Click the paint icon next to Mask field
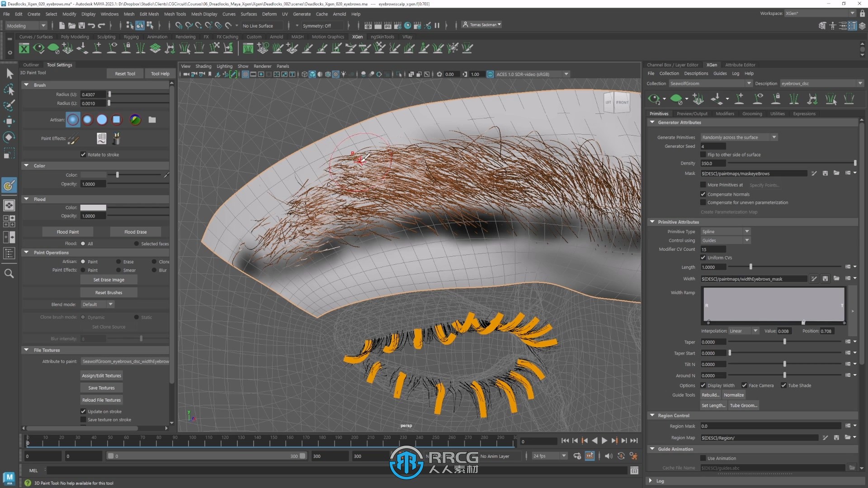868x488 pixels. point(814,174)
